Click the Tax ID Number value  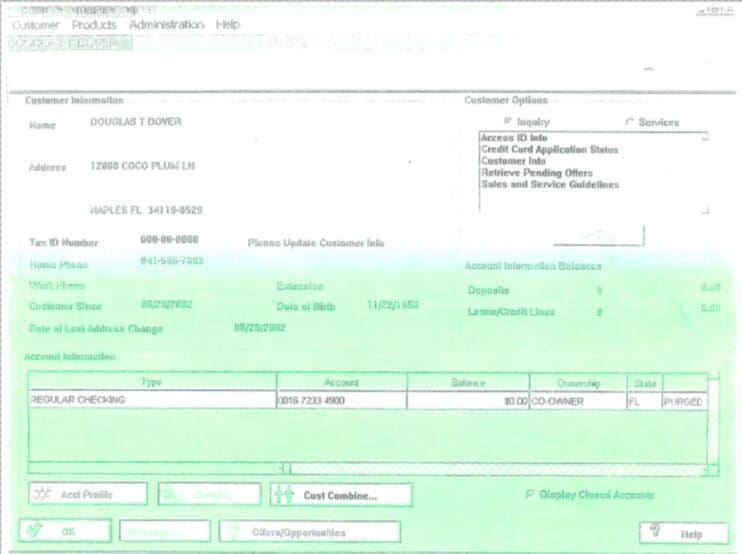tap(169, 239)
